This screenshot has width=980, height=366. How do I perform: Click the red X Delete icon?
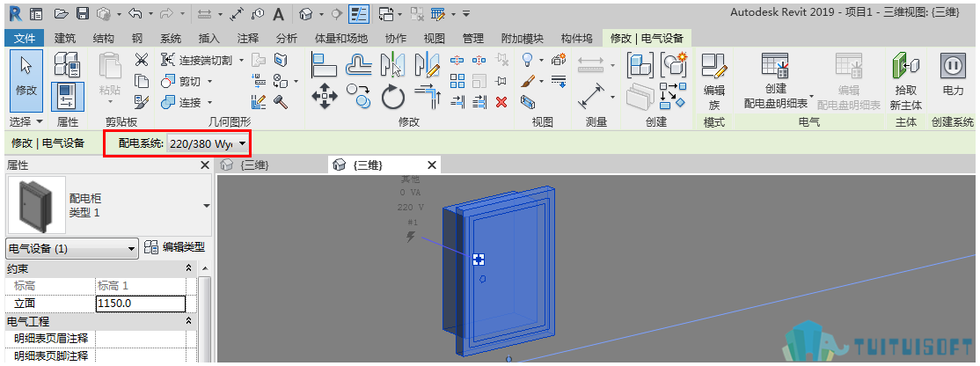501,102
